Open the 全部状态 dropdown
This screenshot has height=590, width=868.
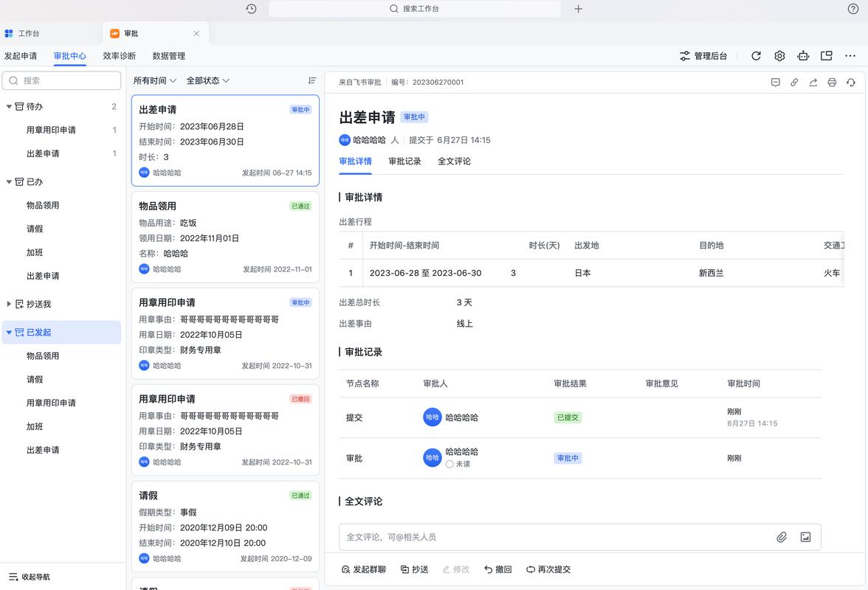tap(207, 80)
